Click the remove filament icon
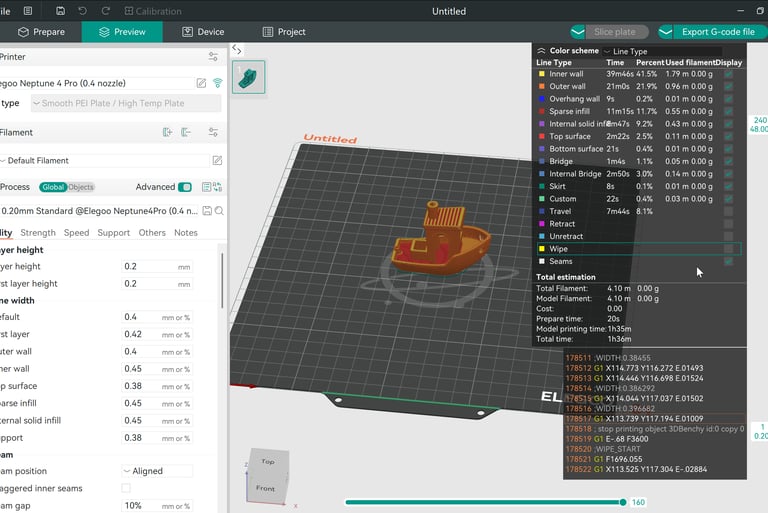 pyautogui.click(x=186, y=132)
